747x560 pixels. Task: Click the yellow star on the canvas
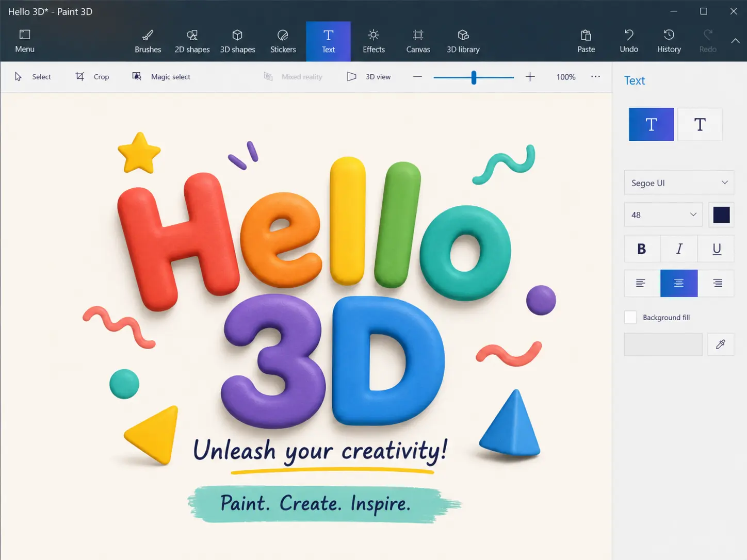[x=139, y=153]
